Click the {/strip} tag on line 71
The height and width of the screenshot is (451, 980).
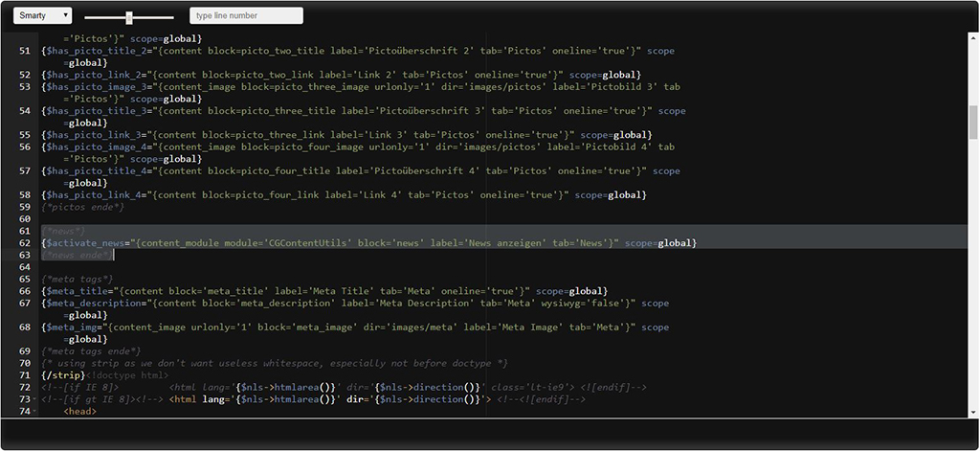(x=61, y=375)
